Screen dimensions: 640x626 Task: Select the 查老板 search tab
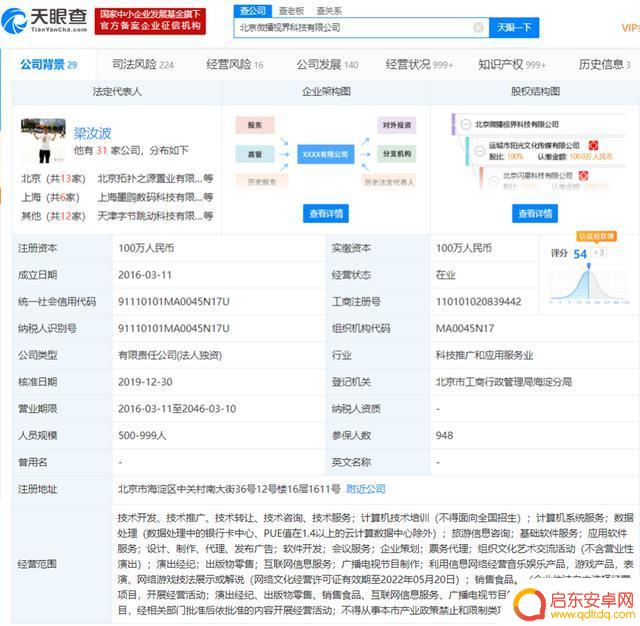coord(291,11)
